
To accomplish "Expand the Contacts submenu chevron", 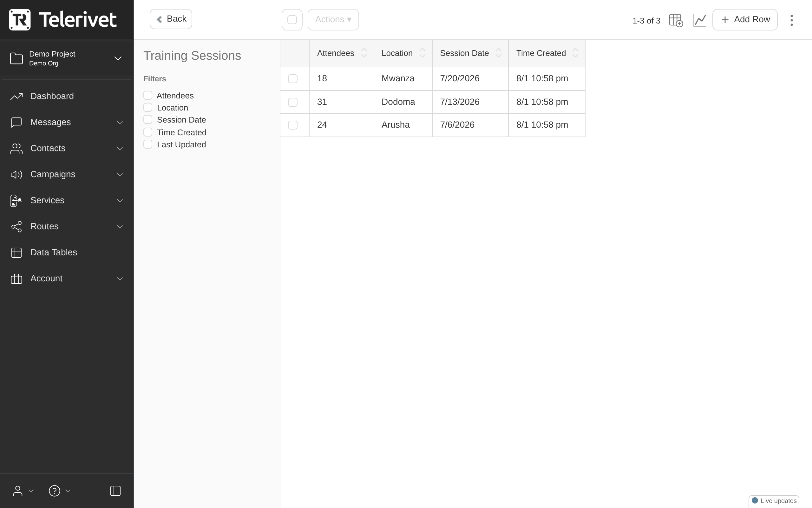I will coord(120,149).
